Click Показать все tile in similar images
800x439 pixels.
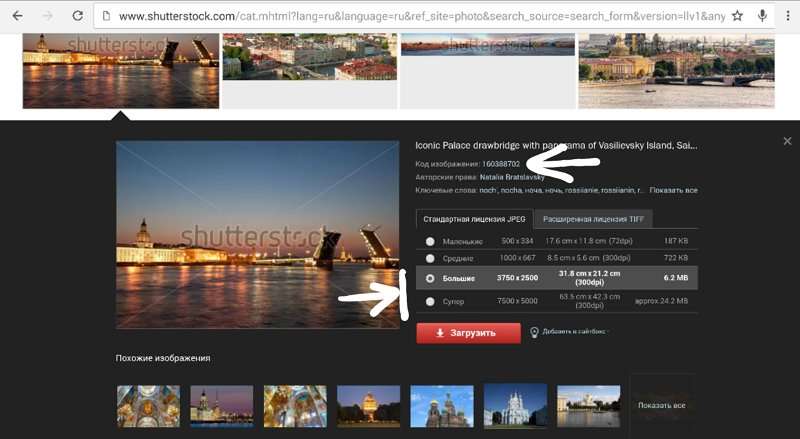[662, 405]
